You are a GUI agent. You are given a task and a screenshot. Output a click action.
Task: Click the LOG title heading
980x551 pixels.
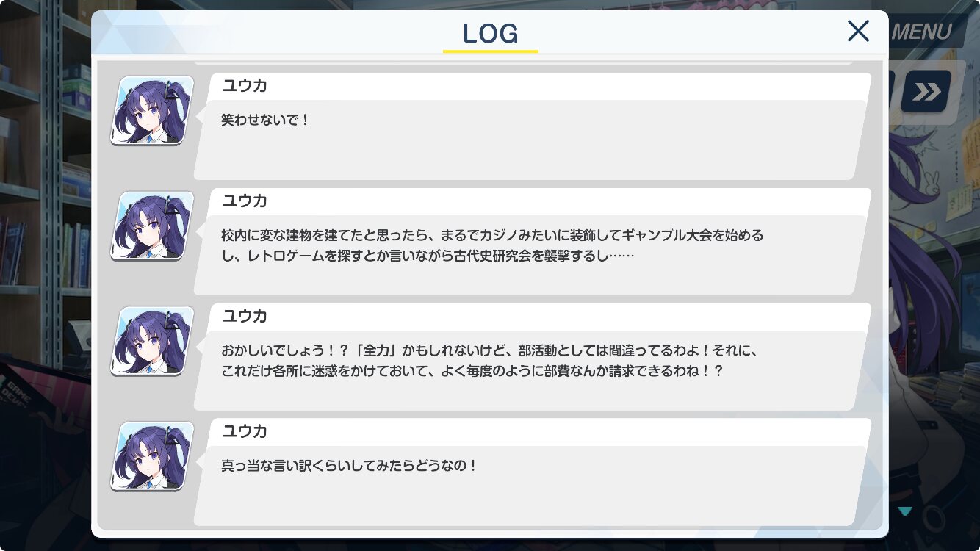click(491, 33)
